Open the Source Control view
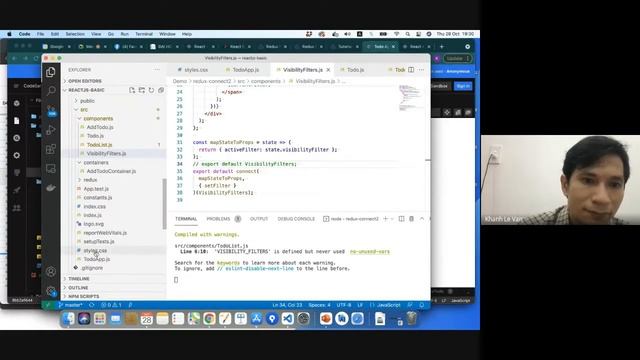Viewport: 640px width, 360px height. click(51, 110)
